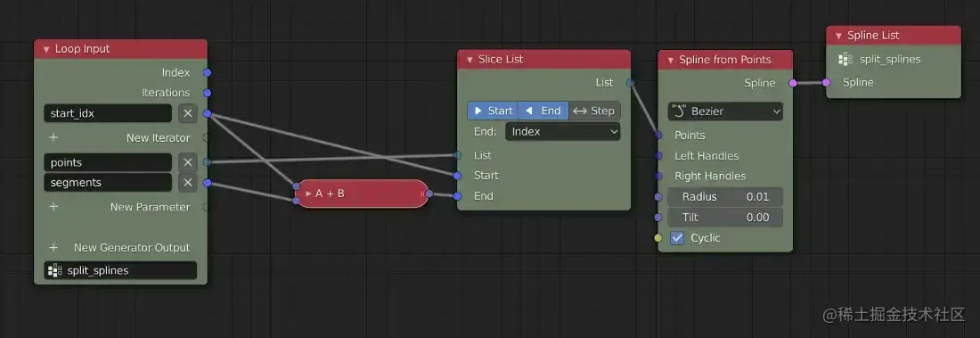Click the Spline output socket on Spline from Points
This screenshot has width=980, height=338.
[x=793, y=83]
